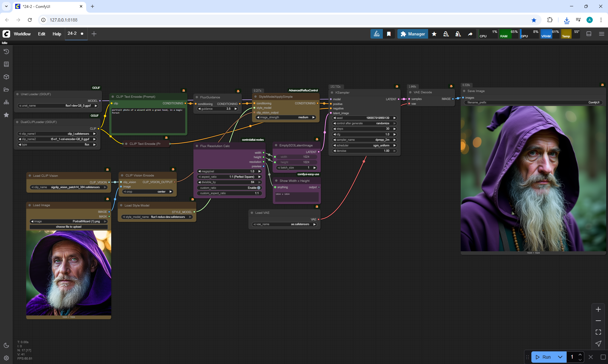608x364 pixels.
Task: Open the Help menu
Action: pyautogui.click(x=57, y=34)
